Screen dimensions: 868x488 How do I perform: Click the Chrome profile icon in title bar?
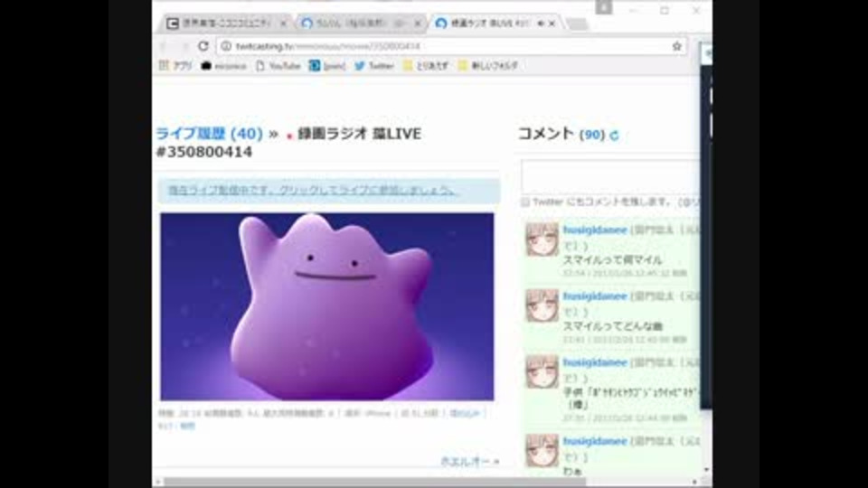pyautogui.click(x=603, y=8)
